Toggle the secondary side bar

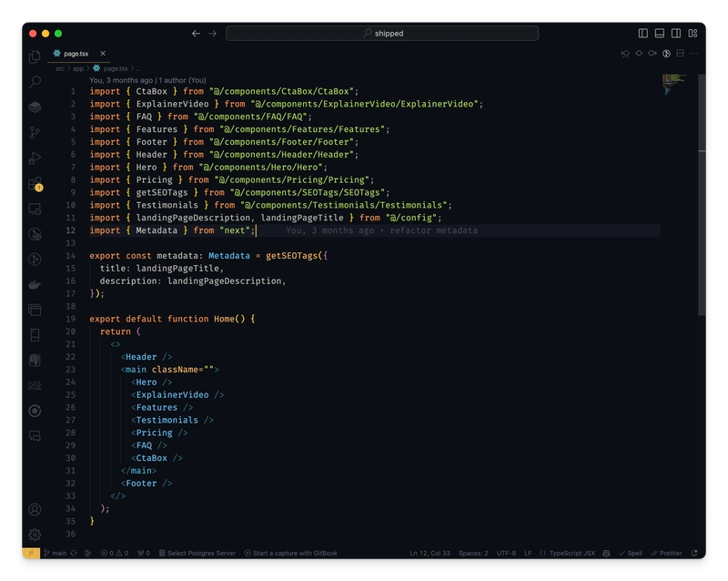point(676,34)
